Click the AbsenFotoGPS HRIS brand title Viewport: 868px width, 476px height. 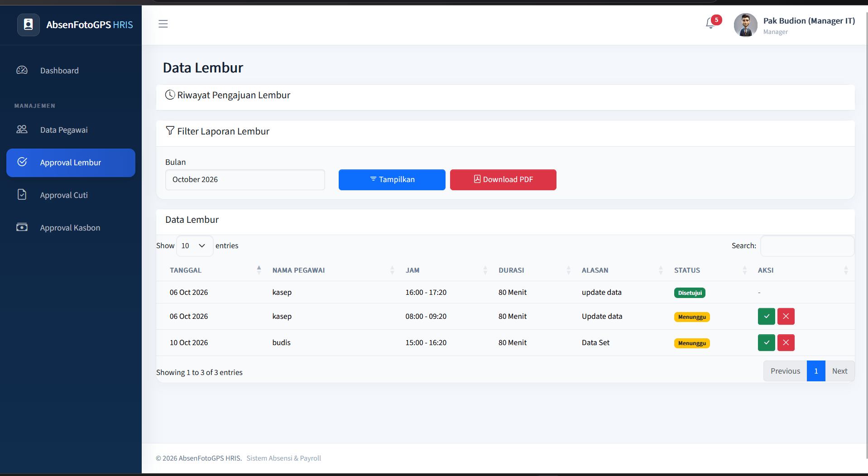[90, 25]
